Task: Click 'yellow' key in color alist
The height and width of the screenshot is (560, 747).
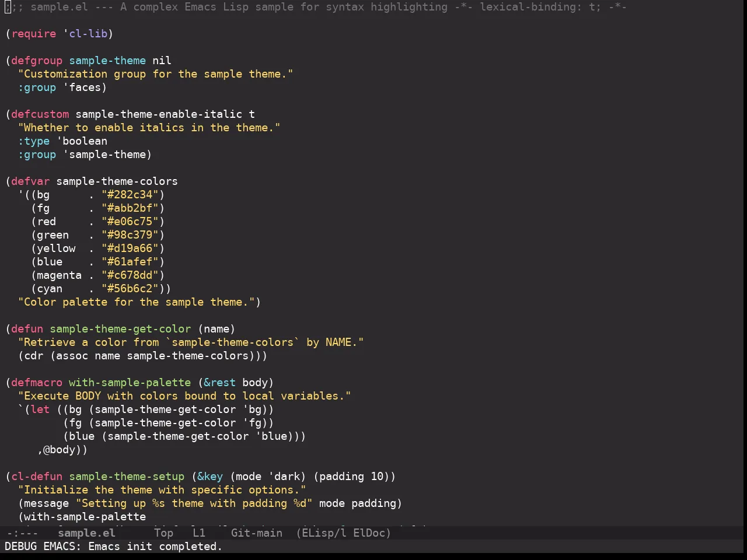Action: pyautogui.click(x=56, y=249)
